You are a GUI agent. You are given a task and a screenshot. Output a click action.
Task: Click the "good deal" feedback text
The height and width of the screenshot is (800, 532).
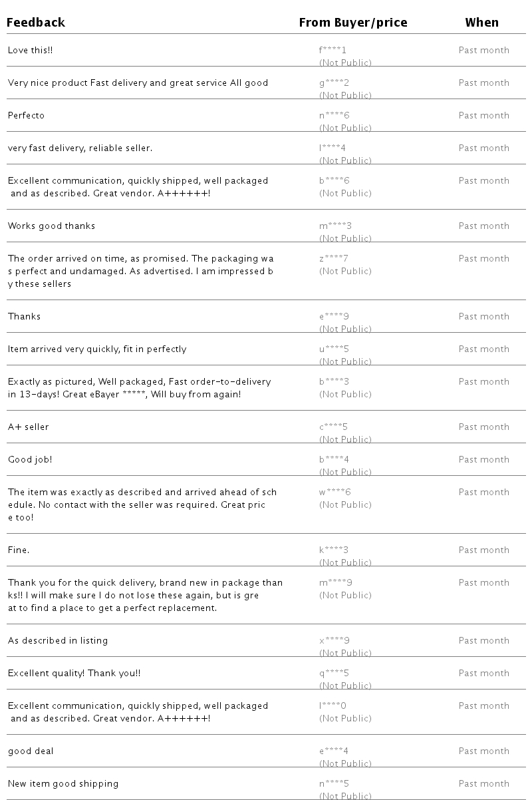pyautogui.click(x=31, y=751)
